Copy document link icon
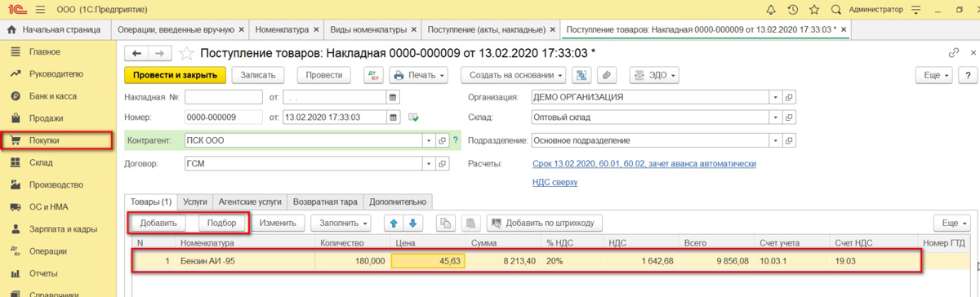Screen dimensions: 980x297 (953, 52)
